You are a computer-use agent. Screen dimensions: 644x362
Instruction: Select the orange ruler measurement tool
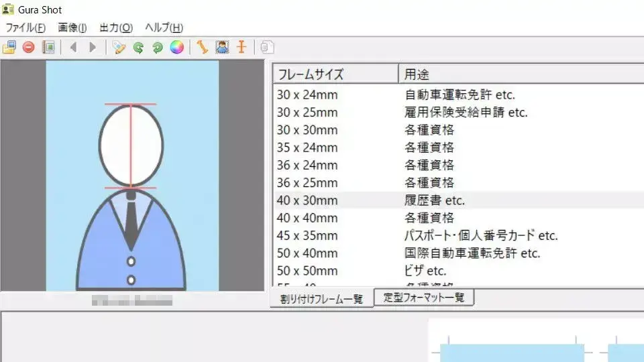[202, 48]
